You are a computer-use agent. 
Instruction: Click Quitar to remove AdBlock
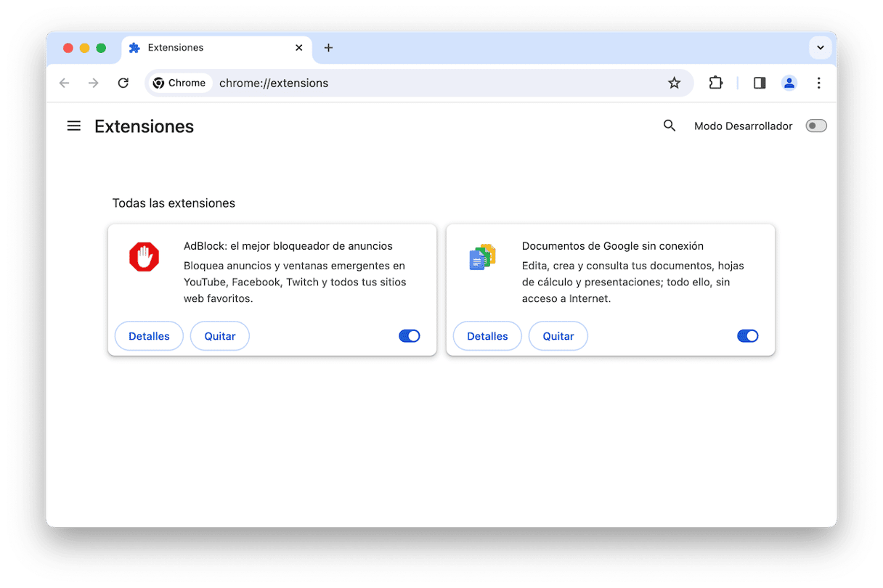pyautogui.click(x=220, y=336)
